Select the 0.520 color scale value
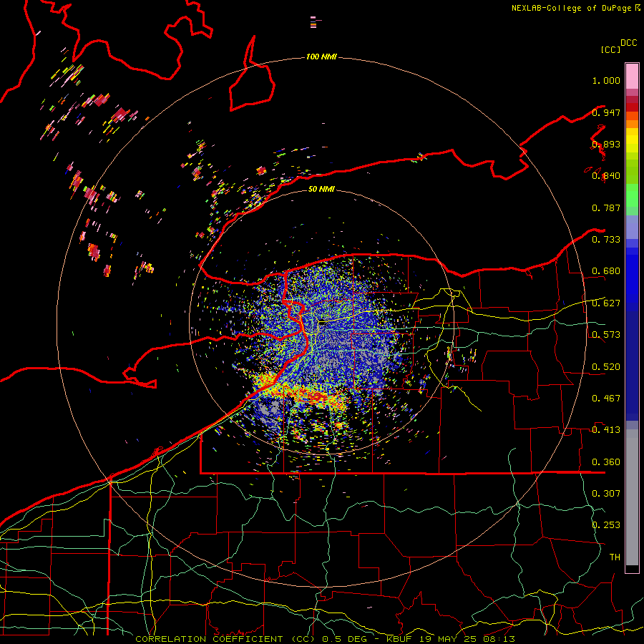Screen dimensions: 644x644 (606, 367)
